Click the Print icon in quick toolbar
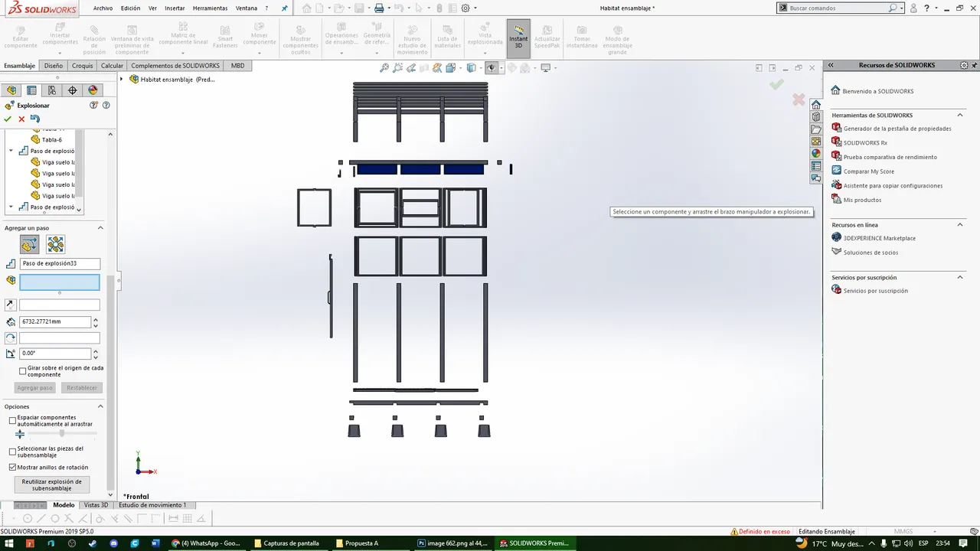The image size is (980, 551). coord(378,8)
